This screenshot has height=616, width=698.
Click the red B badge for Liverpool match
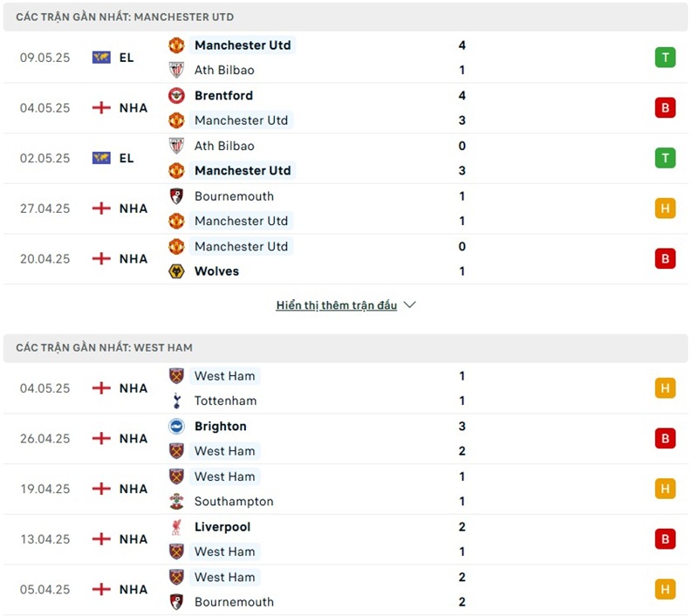pyautogui.click(x=665, y=539)
